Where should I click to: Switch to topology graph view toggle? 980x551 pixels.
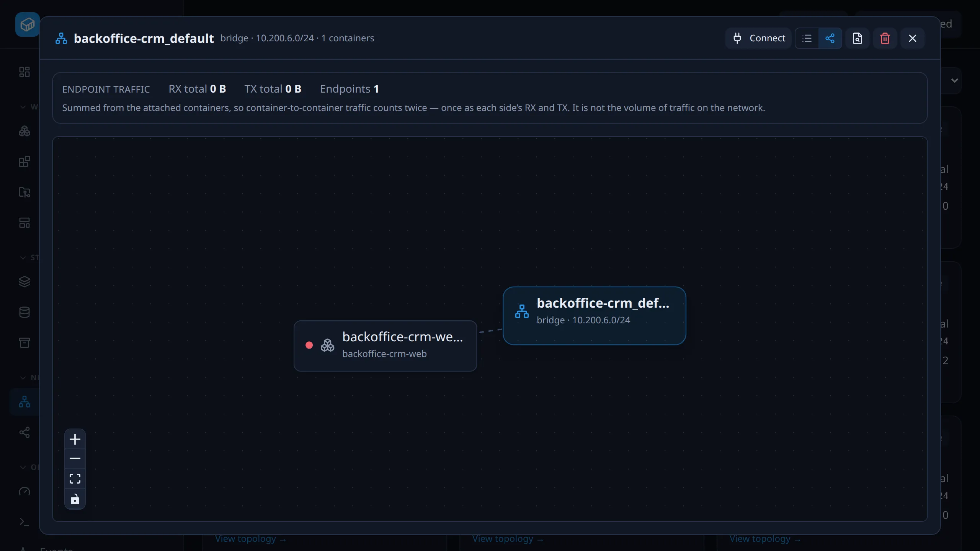click(830, 38)
